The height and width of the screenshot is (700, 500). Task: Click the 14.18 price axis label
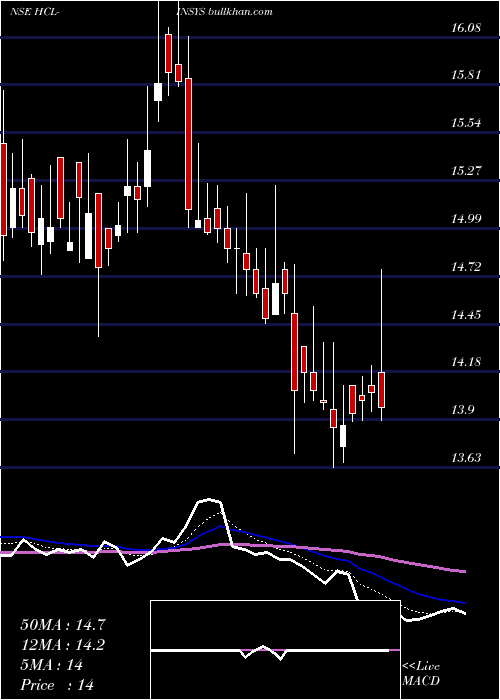[466, 362]
